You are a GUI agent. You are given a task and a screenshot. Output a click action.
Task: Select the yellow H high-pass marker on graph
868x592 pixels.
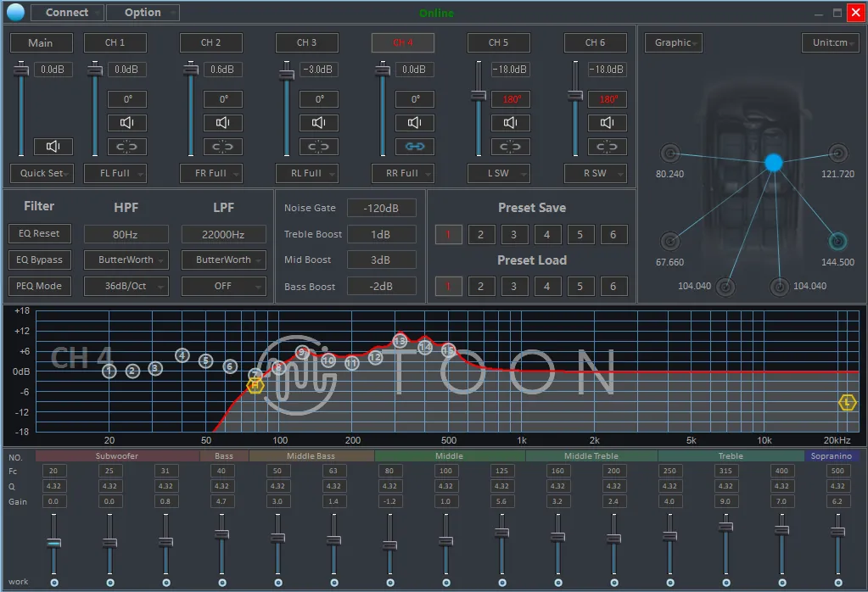tap(255, 385)
